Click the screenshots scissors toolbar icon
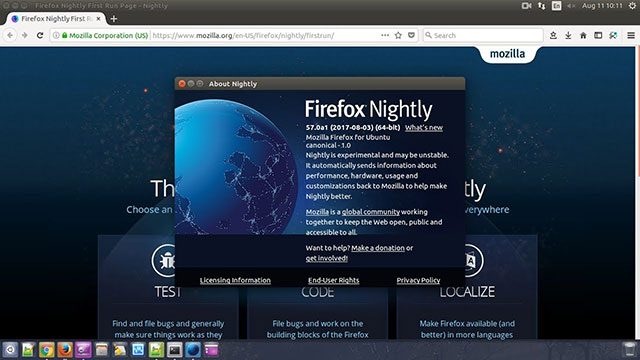 point(613,36)
